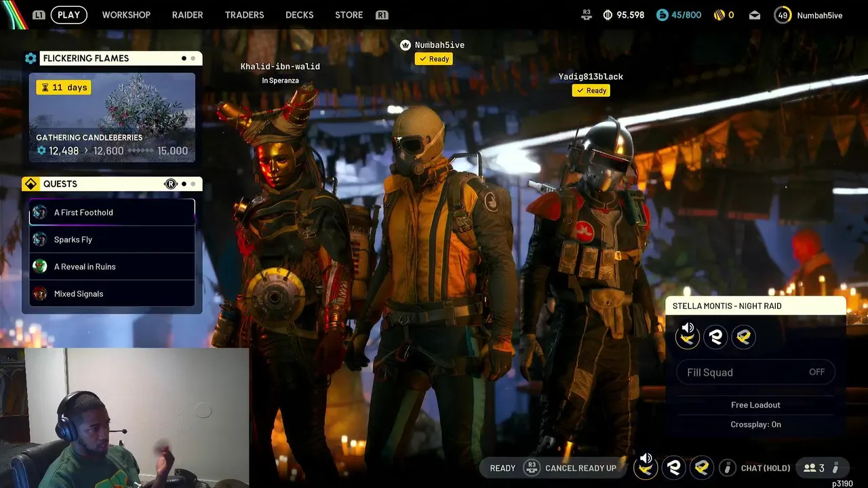
Task: Click Khalid-ibn-walid player name
Action: 280,66
